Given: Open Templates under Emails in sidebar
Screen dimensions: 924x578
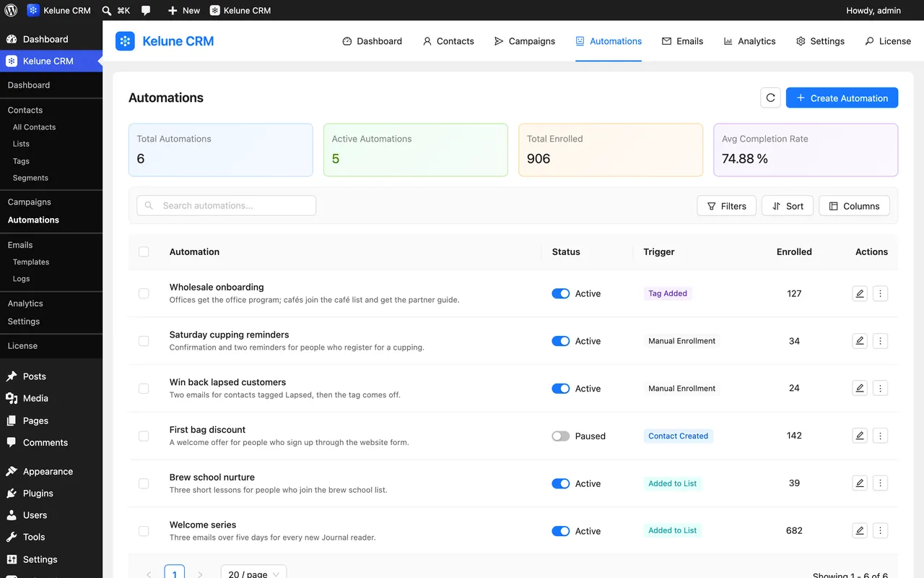Looking at the screenshot, I should click(31, 262).
